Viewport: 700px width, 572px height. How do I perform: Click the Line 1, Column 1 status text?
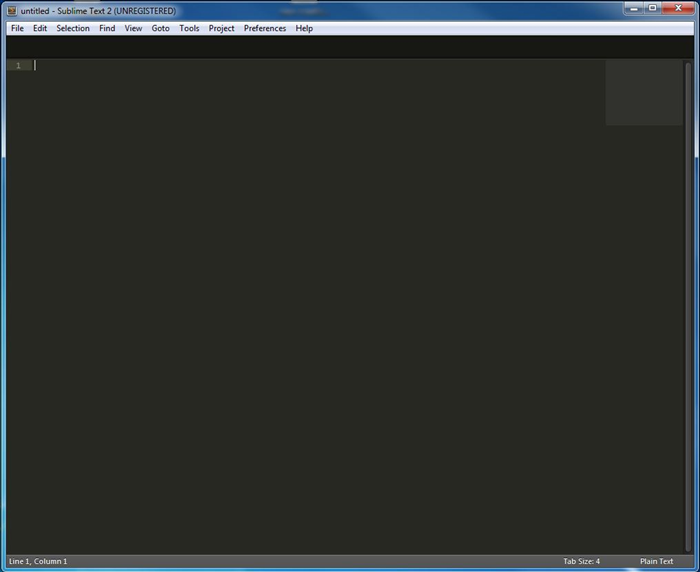[x=38, y=561]
